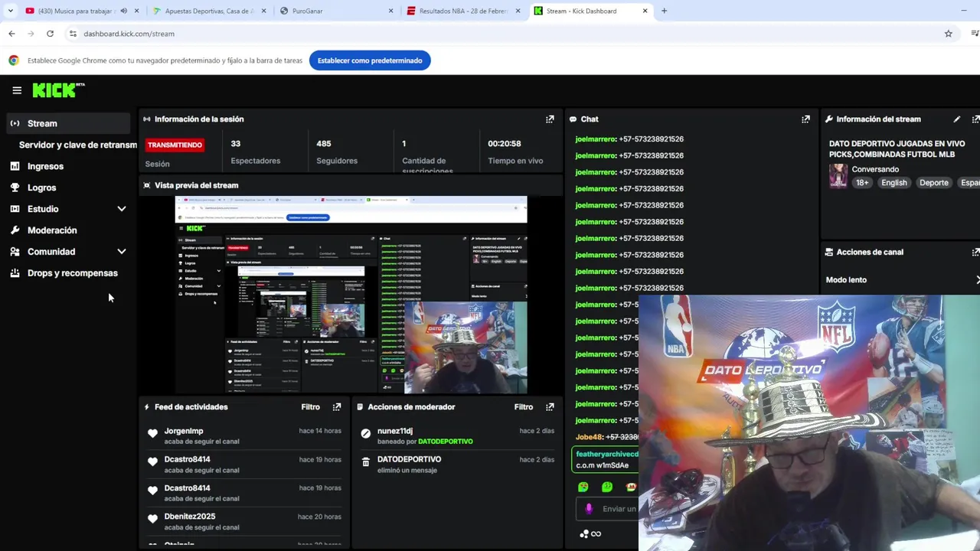980x551 pixels.
Task: Click the Logros trophy icon in sidebar
Action: (15, 187)
